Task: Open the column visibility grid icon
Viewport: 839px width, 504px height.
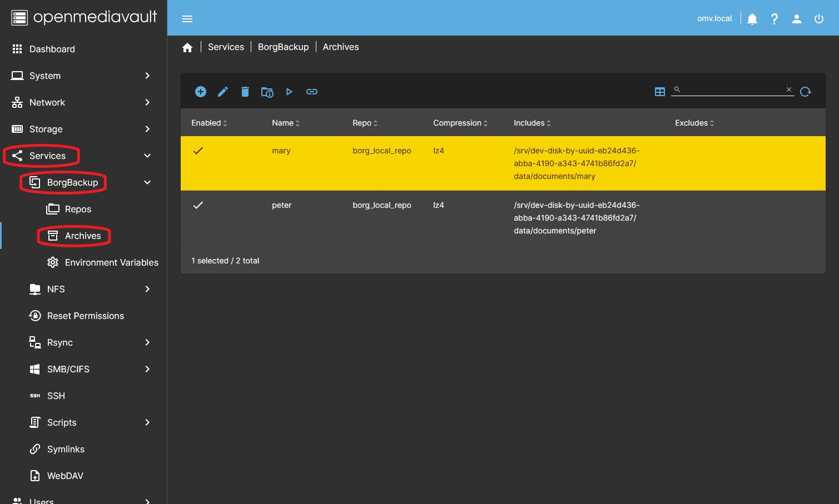Action: click(x=660, y=92)
